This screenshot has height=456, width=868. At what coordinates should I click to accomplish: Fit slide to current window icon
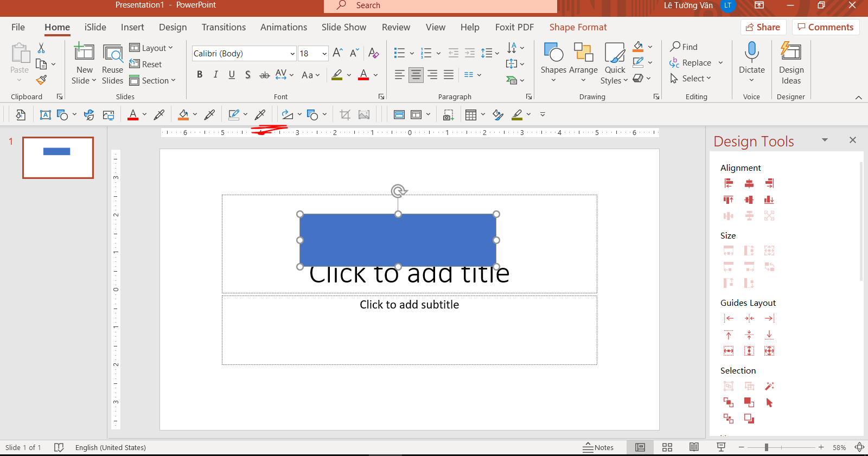(859, 447)
